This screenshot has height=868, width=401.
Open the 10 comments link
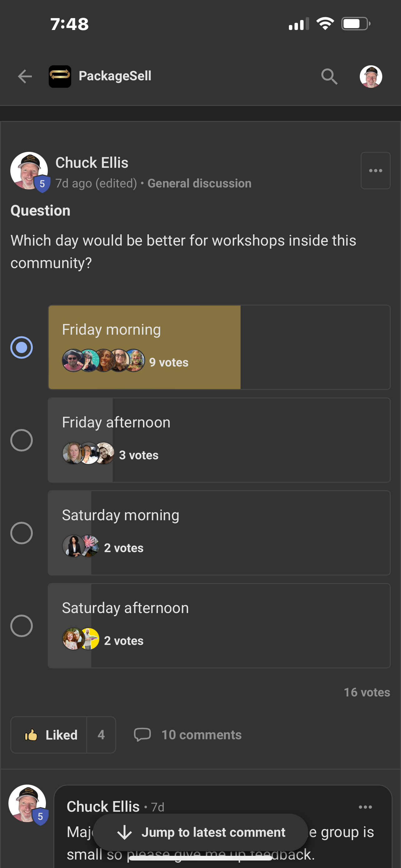pos(201,735)
